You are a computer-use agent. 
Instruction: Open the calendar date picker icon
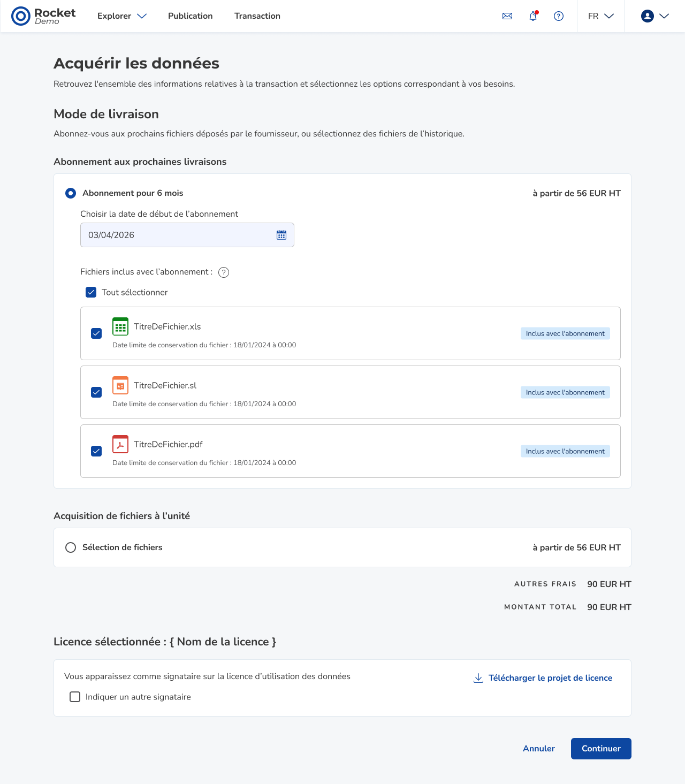tap(281, 235)
